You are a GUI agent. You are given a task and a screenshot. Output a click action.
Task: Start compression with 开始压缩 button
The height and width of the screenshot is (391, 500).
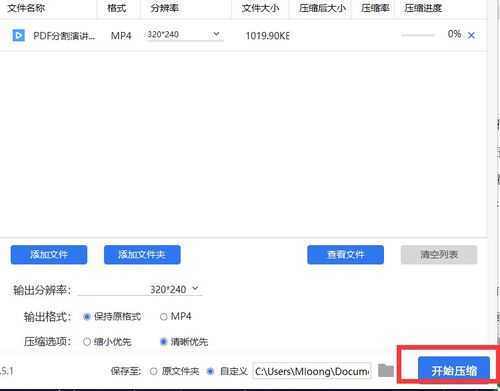click(454, 370)
